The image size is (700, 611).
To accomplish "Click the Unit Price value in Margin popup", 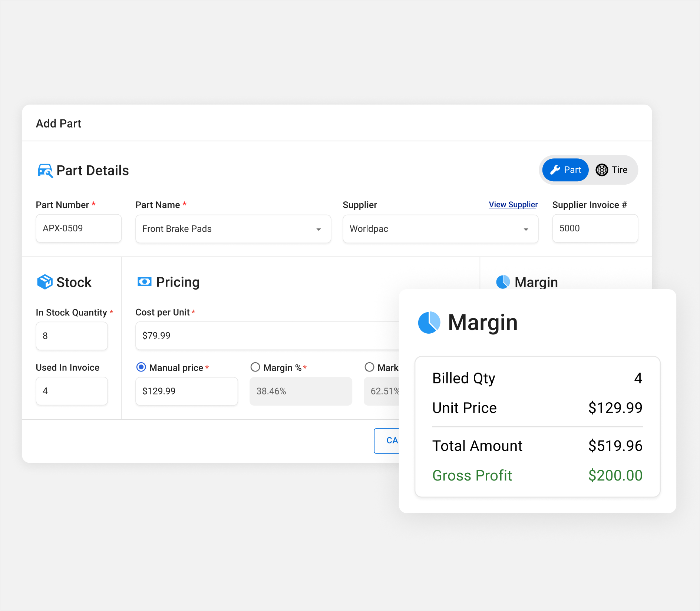I will (615, 408).
